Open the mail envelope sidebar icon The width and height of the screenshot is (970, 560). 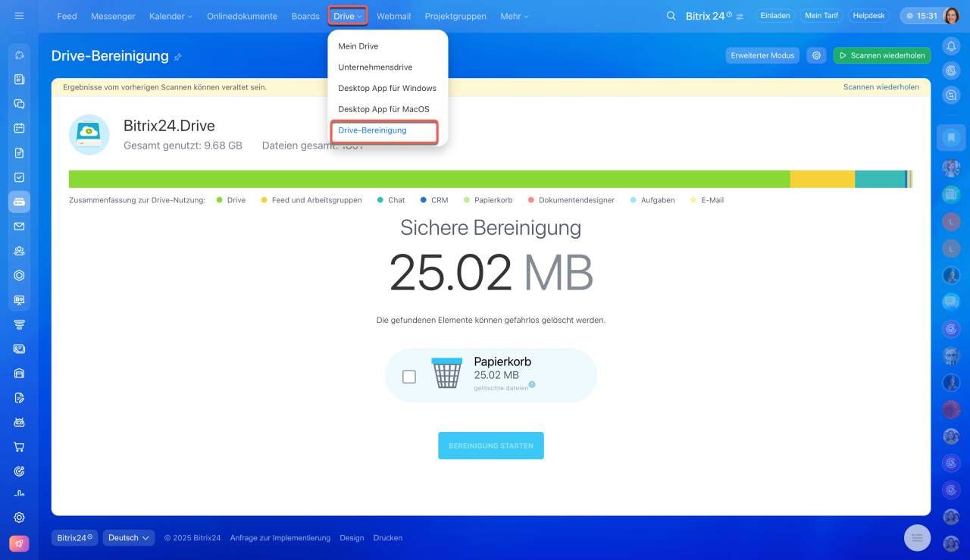click(x=20, y=226)
